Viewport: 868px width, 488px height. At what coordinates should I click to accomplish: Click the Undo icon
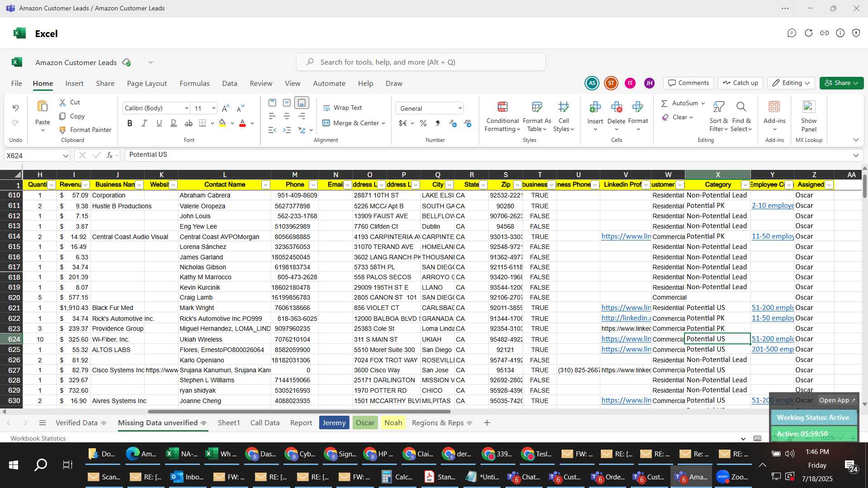(x=16, y=108)
